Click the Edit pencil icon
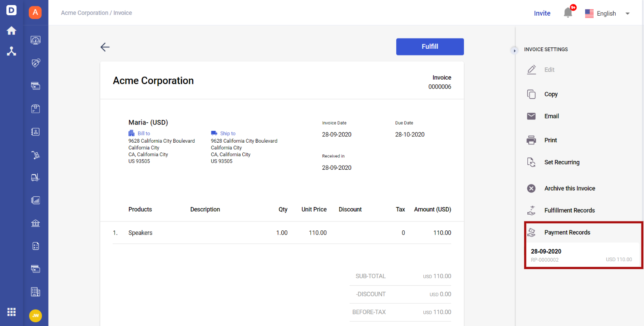This screenshot has height=326, width=644. tap(532, 70)
